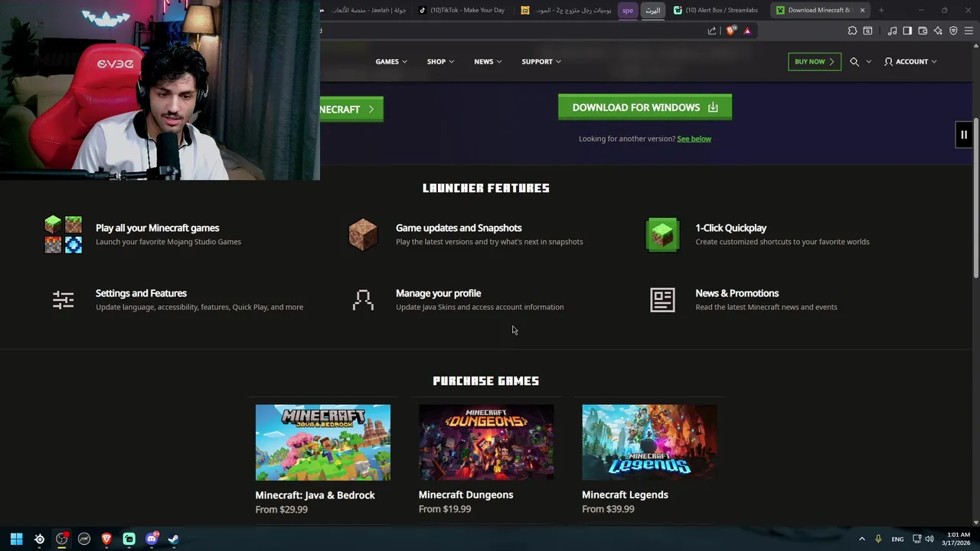Open the Brave Shields lion icon
This screenshot has width=980, height=551.
(731, 31)
